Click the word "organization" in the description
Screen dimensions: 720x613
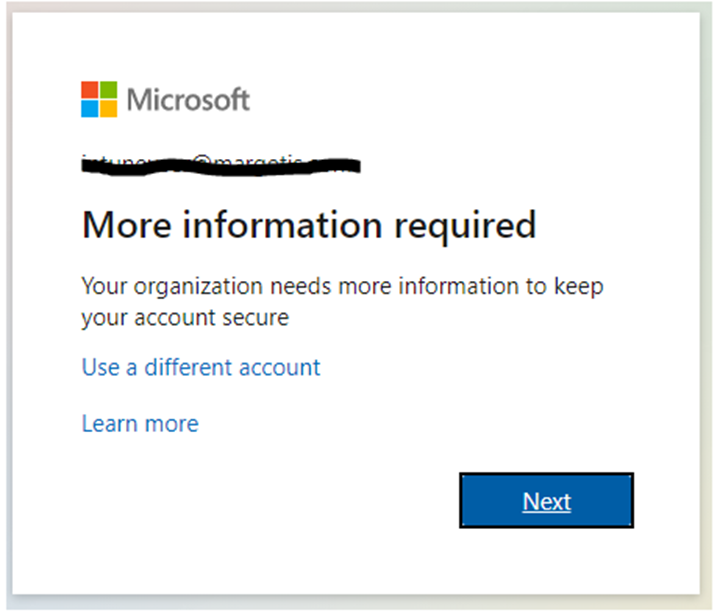(x=199, y=287)
